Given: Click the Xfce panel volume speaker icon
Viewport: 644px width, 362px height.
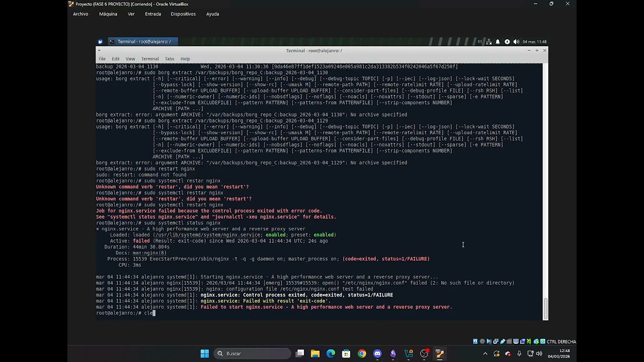Looking at the screenshot, I should click(516, 42).
